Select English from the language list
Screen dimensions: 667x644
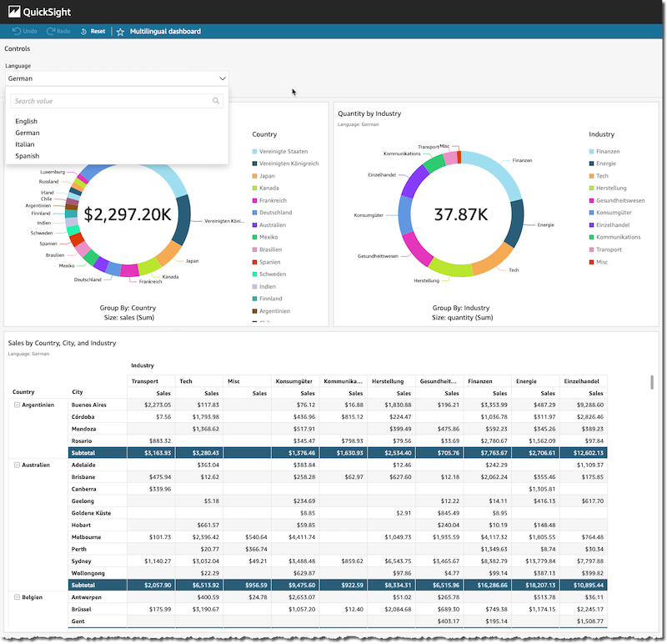27,121
